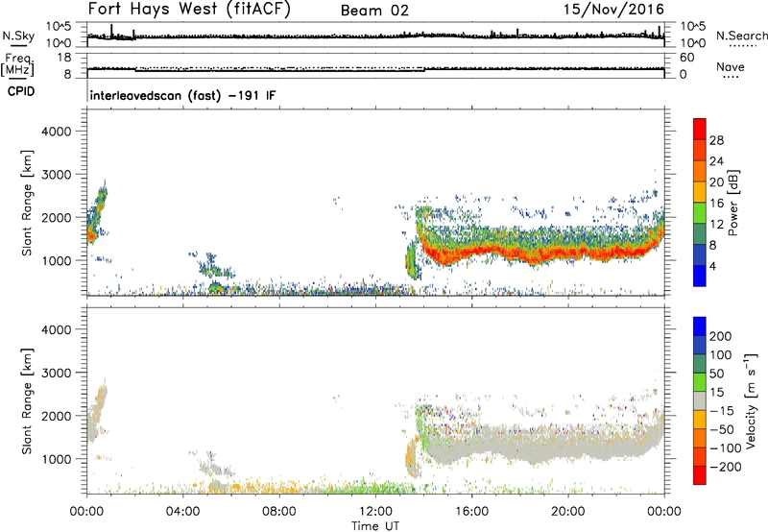Click the 200 label on velocity colorbar
The height and width of the screenshot is (532, 768).
tap(721, 336)
